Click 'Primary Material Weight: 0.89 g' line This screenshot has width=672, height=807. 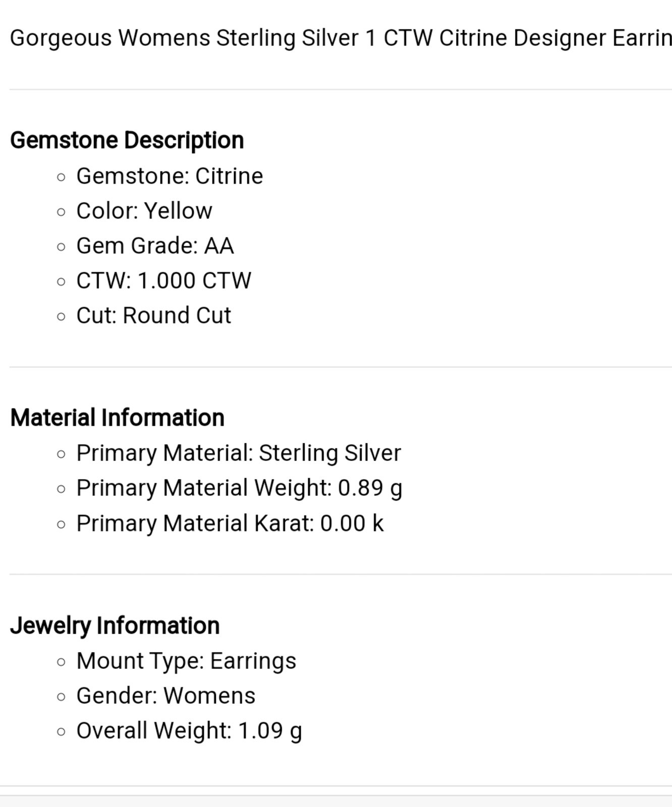[x=240, y=488]
